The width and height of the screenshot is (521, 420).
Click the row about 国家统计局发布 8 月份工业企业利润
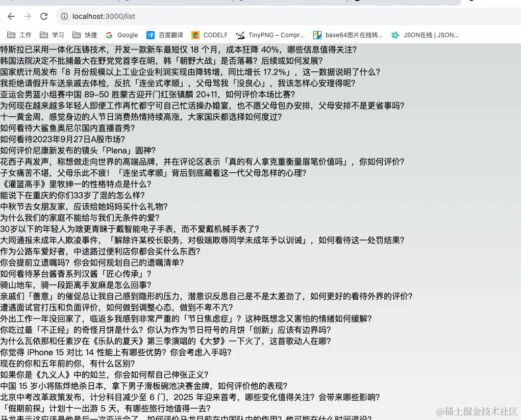coord(190,72)
